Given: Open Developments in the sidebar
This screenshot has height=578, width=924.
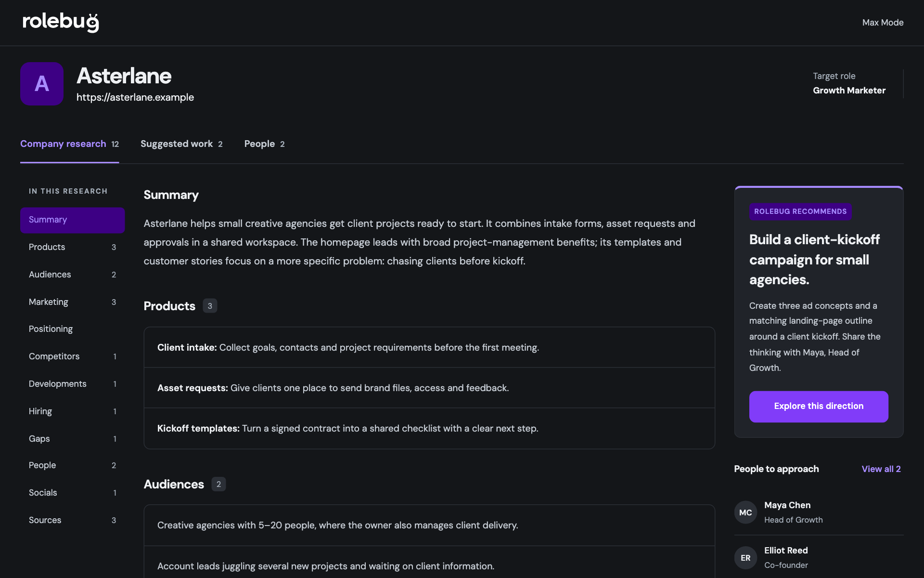Looking at the screenshot, I should [x=72, y=384].
